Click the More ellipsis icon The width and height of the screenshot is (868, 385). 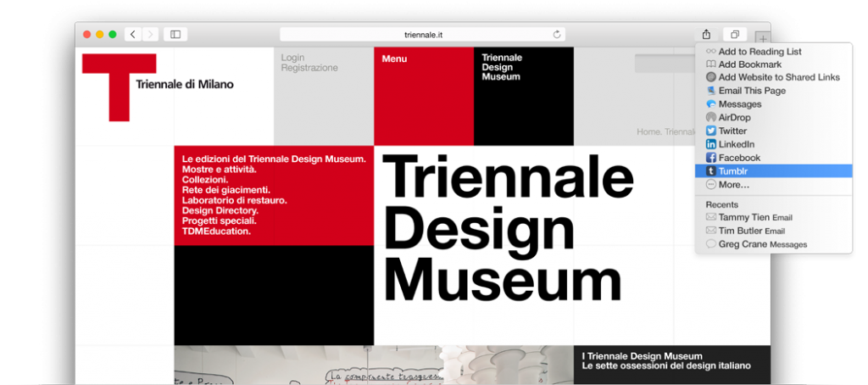point(711,185)
